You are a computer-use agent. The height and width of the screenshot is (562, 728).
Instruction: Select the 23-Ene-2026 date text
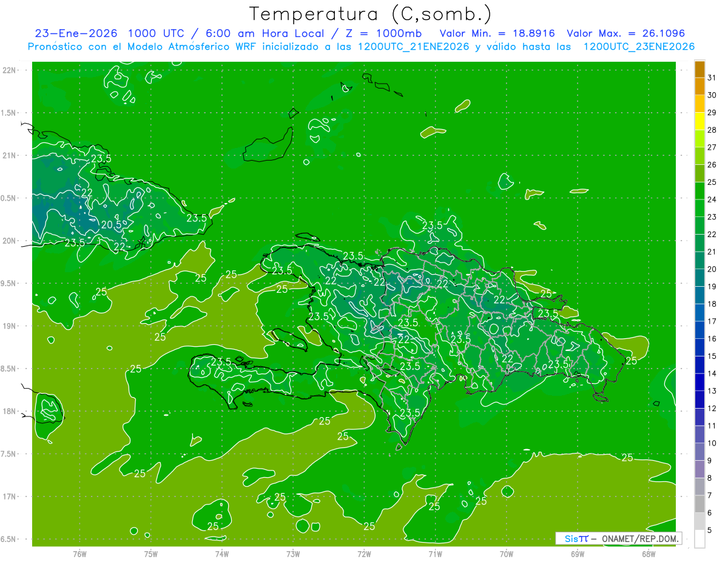coord(76,33)
